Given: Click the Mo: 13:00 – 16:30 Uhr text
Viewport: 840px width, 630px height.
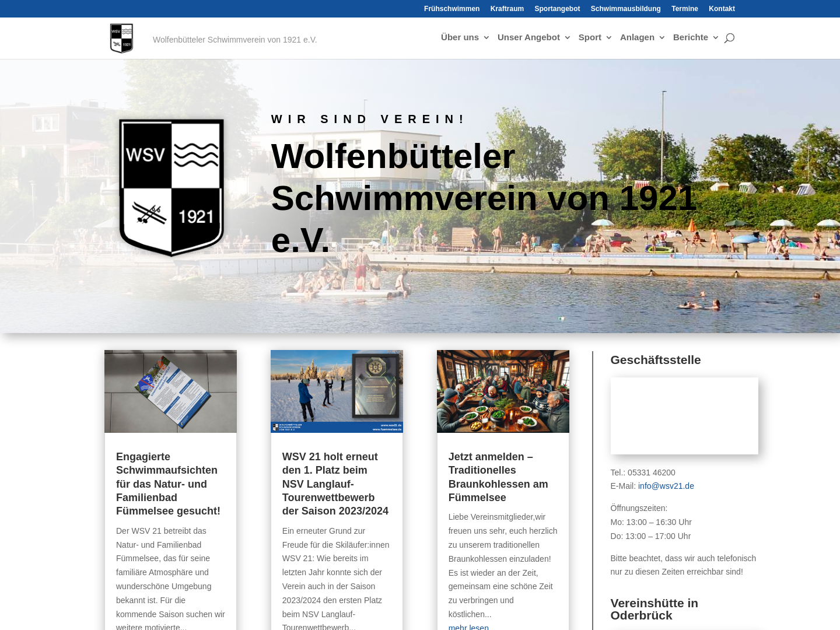Looking at the screenshot, I should [x=651, y=522].
